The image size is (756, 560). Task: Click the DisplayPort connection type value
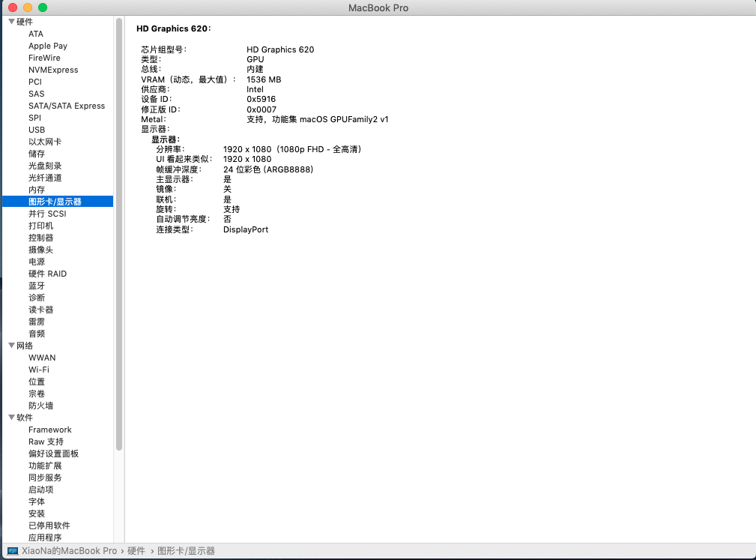tap(246, 229)
